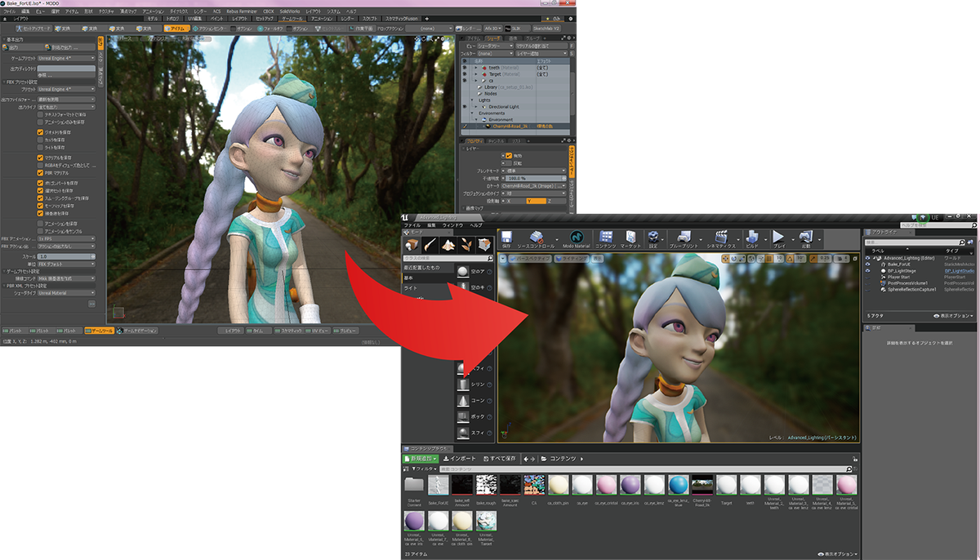Open the 1x FPS animation dropdown in MODO
Viewport: 980px width, 560px height.
click(66, 238)
